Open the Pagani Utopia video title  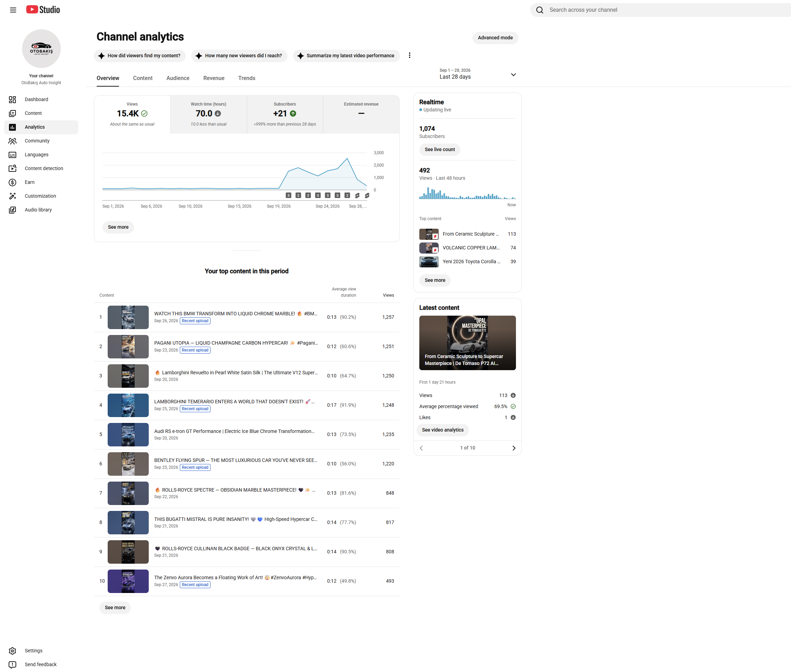pyautogui.click(x=236, y=343)
